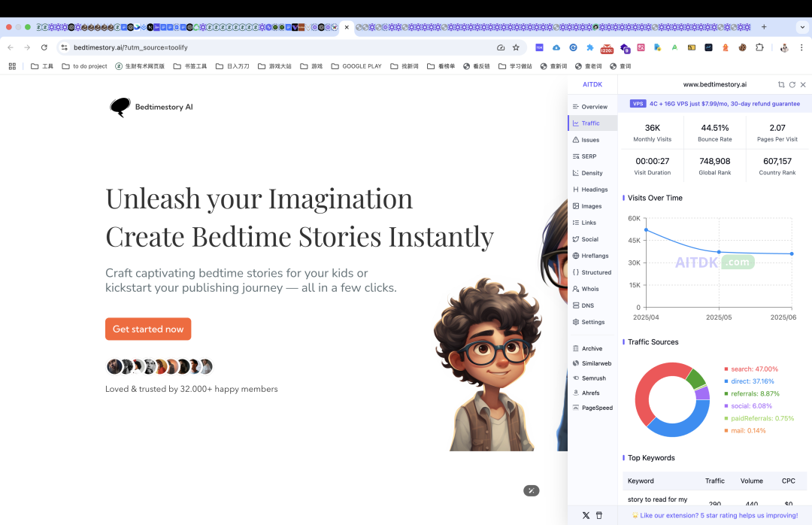Open PageSpeed for this site
The height and width of the screenshot is (525, 812).
coord(592,408)
